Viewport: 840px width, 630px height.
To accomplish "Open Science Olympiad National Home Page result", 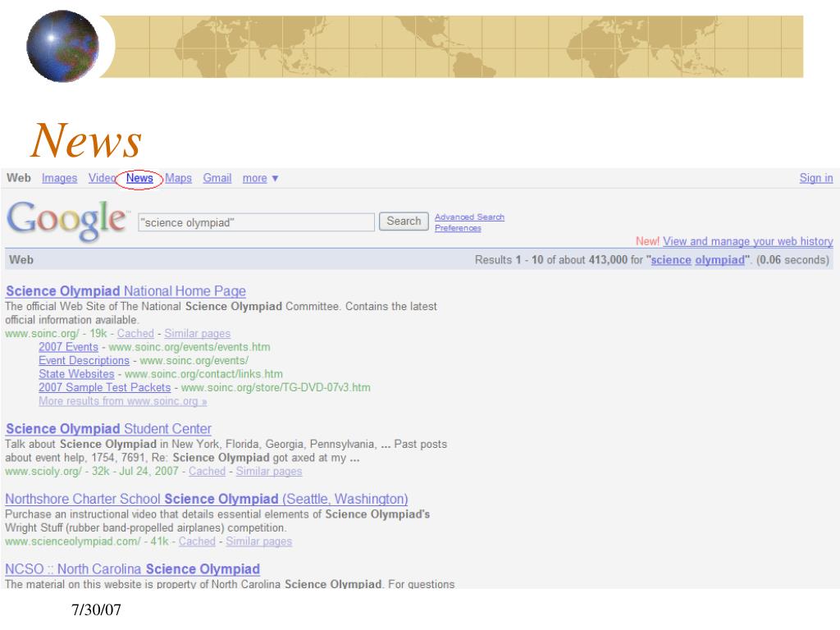I will click(126, 291).
